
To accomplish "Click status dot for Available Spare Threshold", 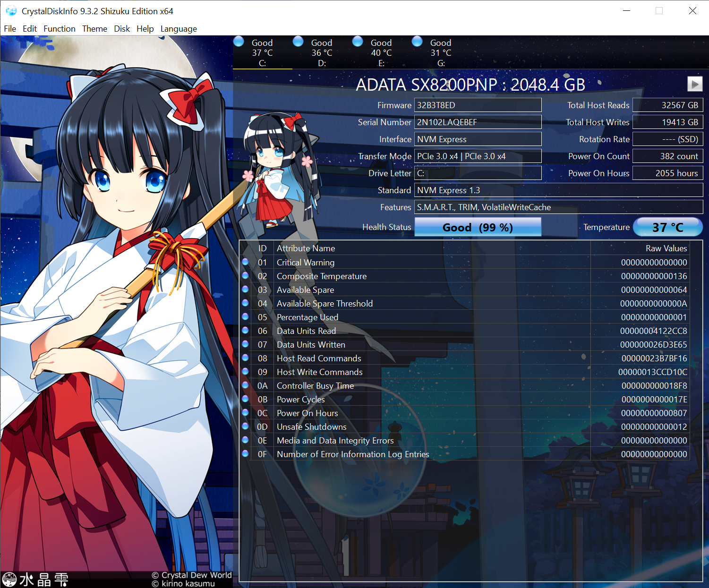I will [x=245, y=303].
